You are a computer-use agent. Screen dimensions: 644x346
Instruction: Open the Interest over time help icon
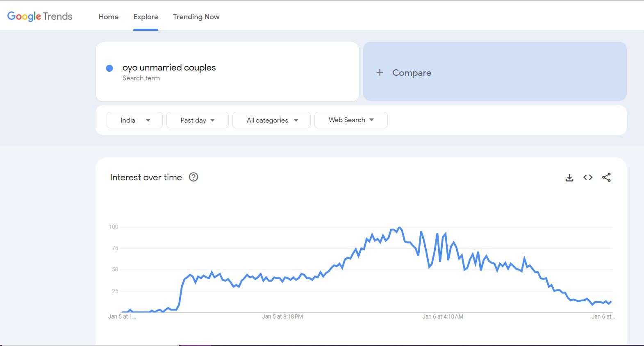(x=193, y=177)
